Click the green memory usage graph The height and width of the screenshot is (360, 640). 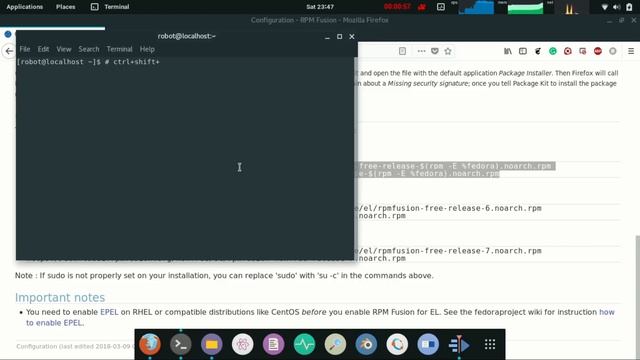pyautogui.click(x=525, y=7)
